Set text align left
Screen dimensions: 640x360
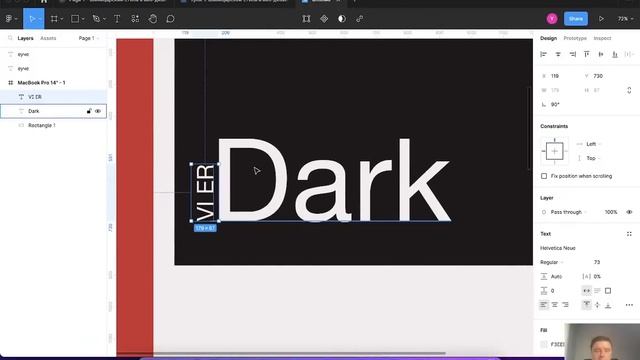point(543,305)
